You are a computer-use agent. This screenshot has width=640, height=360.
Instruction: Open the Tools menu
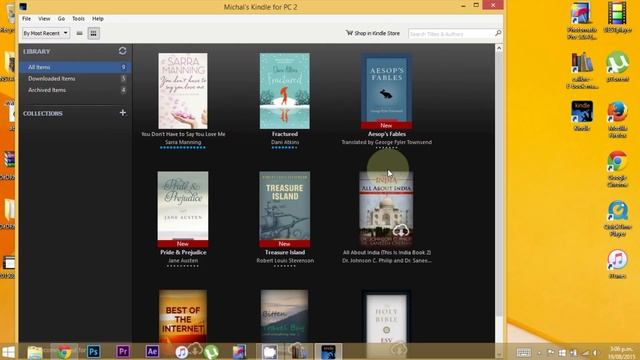78,19
